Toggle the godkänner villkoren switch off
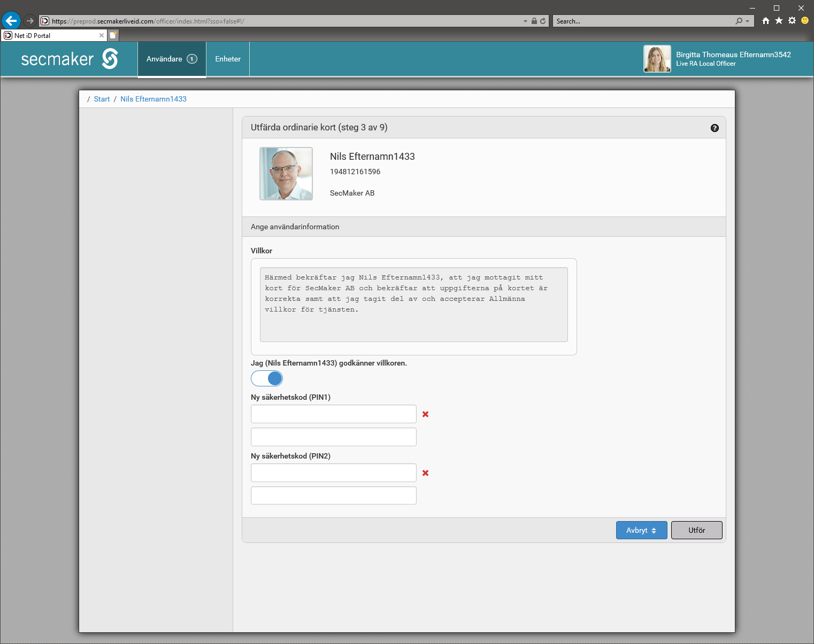 click(267, 378)
